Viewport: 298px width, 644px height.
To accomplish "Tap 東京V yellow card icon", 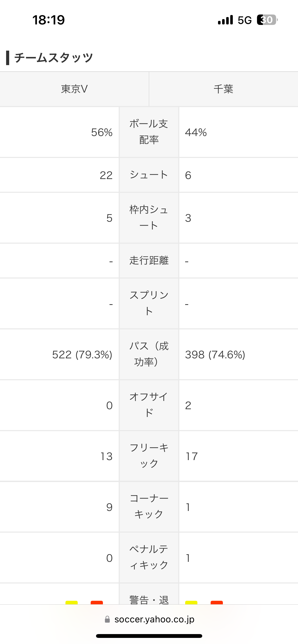I will pos(72,603).
